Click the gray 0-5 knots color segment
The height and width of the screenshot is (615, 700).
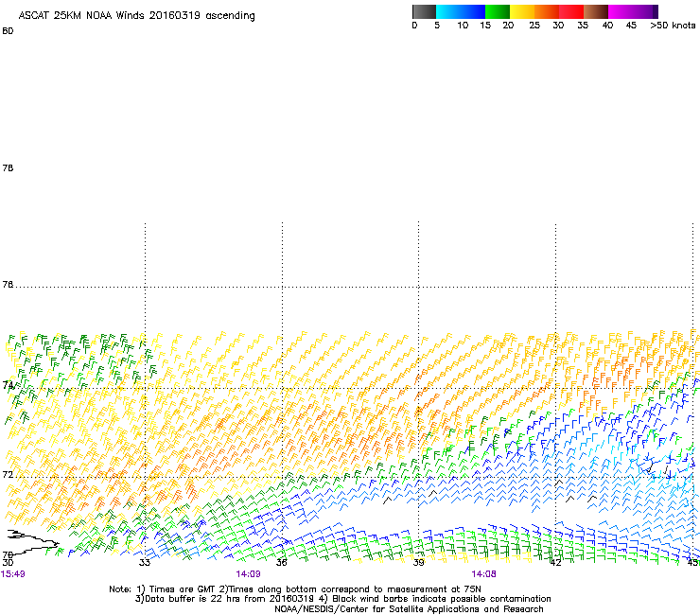point(424,11)
